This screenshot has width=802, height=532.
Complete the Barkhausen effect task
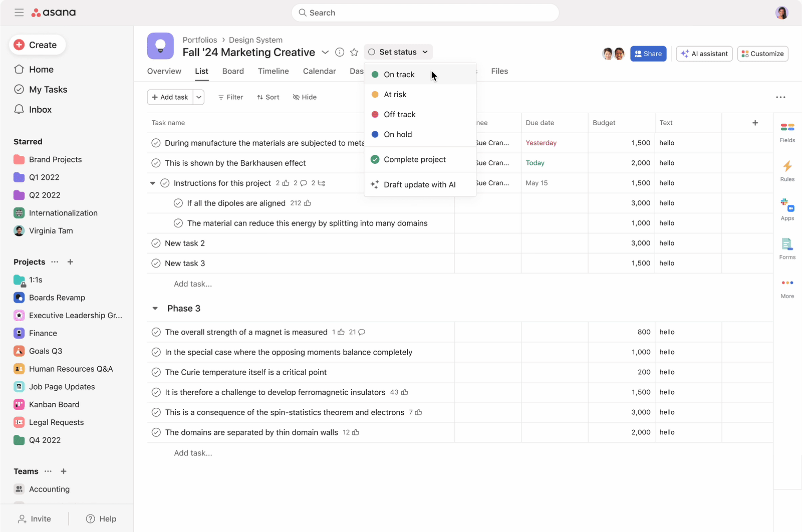coord(156,163)
